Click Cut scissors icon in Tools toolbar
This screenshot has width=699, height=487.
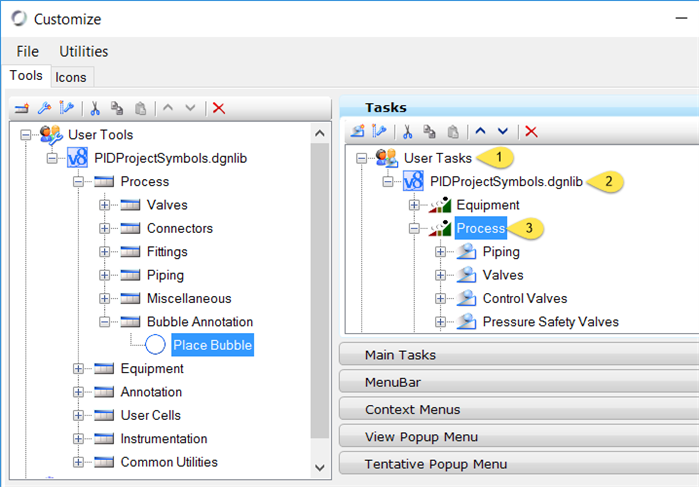coord(95,108)
